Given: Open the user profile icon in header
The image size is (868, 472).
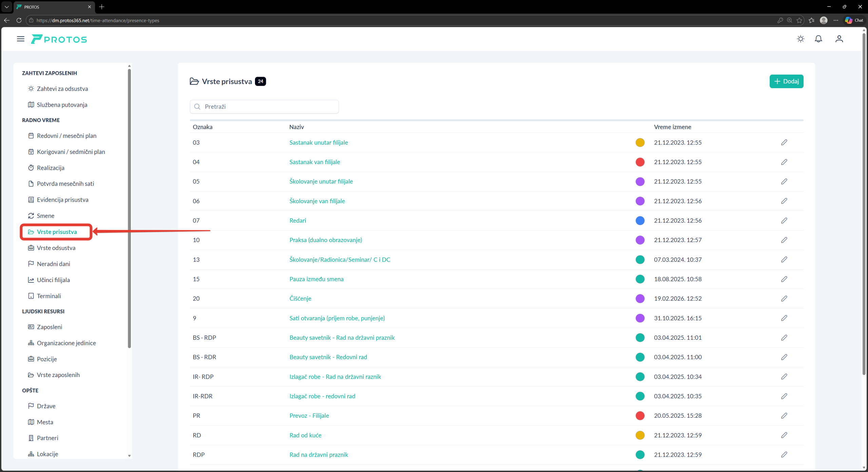Looking at the screenshot, I should (x=839, y=39).
